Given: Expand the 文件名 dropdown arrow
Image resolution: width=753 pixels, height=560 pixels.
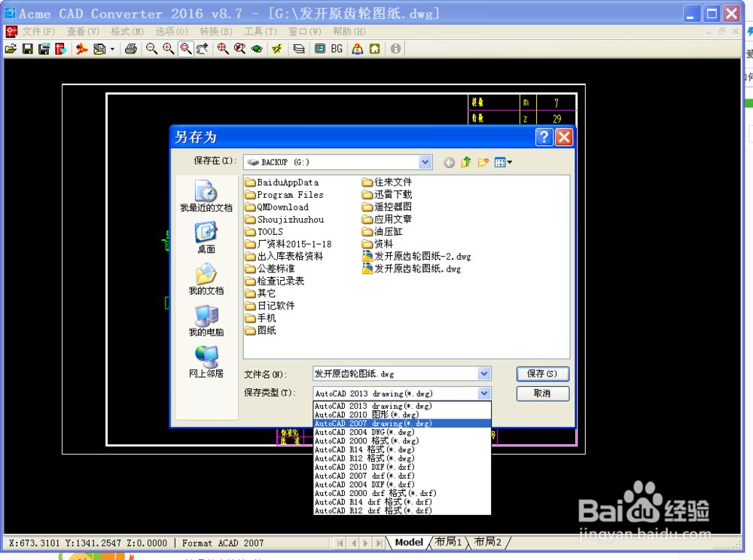Looking at the screenshot, I should pos(484,374).
